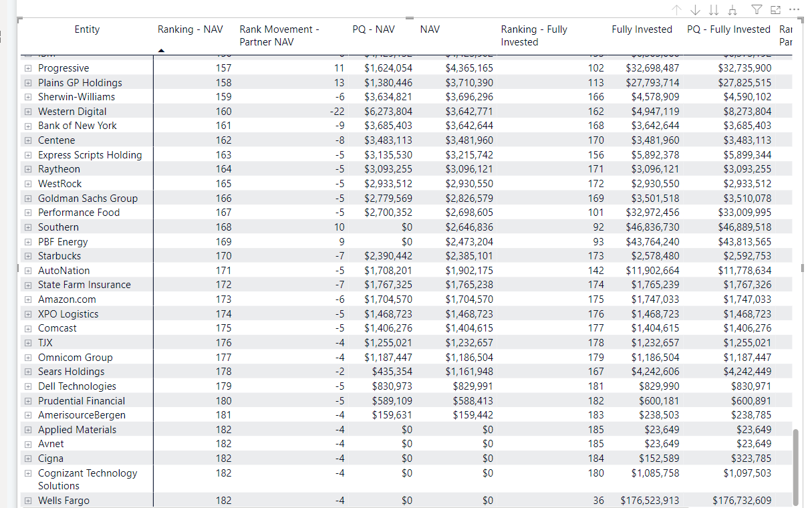Open Focus mode for this visual
This screenshot has height=508, width=812.
775,10
